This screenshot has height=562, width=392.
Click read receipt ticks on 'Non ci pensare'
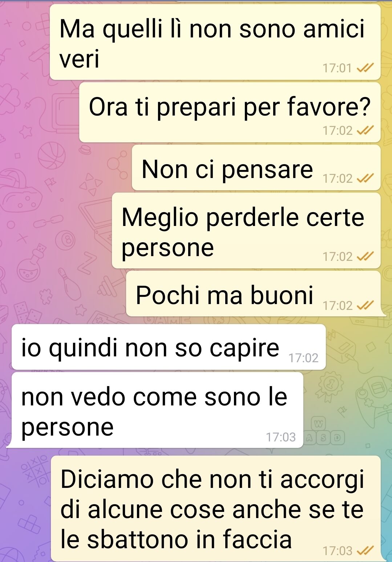tap(365, 178)
